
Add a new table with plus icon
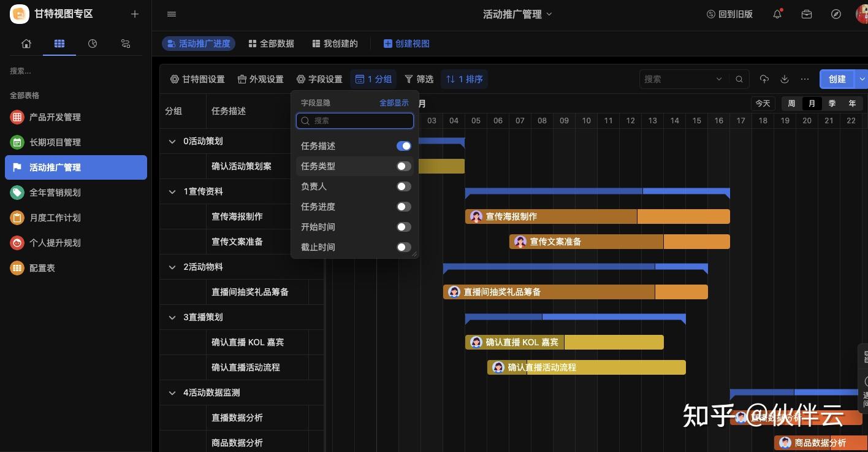coord(135,14)
